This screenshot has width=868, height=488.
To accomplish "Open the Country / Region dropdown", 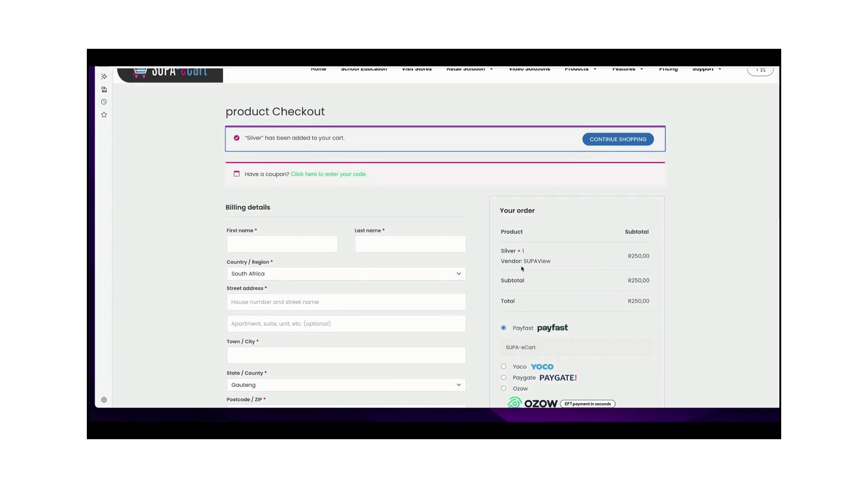I will pyautogui.click(x=346, y=274).
